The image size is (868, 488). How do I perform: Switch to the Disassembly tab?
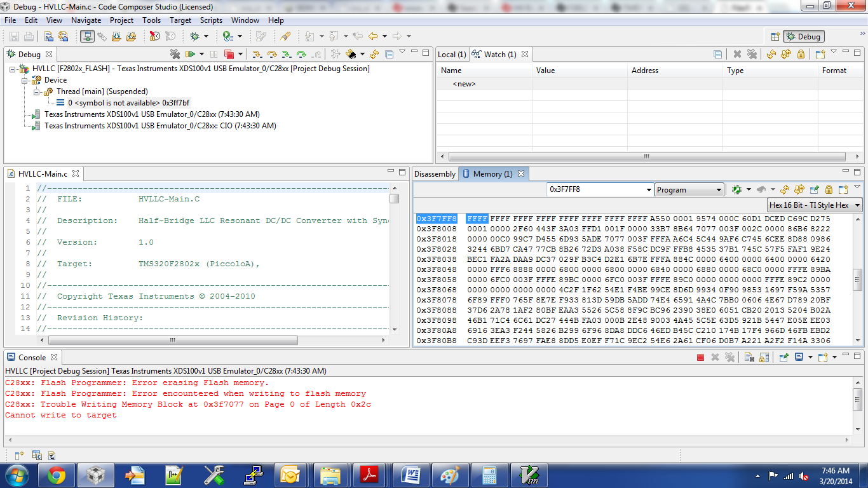[x=435, y=174]
